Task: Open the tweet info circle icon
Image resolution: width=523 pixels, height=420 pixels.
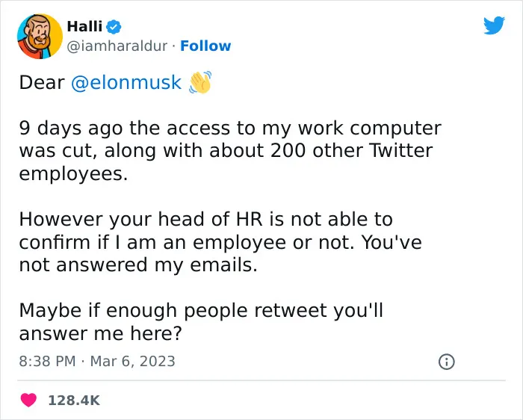Action: tap(446, 362)
